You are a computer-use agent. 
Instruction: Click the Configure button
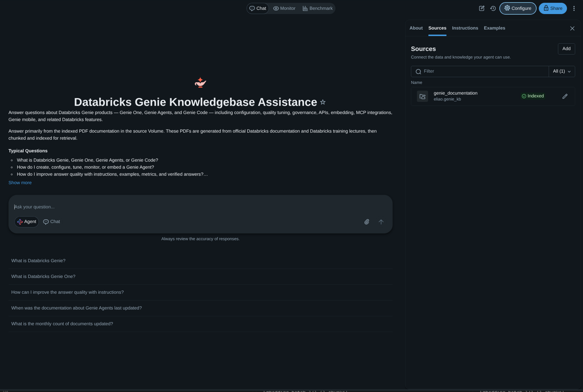pyautogui.click(x=518, y=8)
